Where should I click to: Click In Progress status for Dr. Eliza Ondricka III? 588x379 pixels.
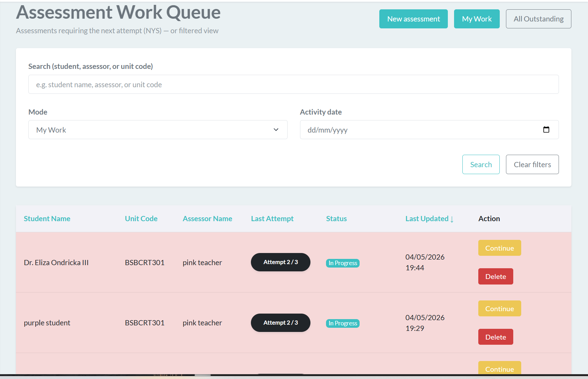click(x=343, y=263)
